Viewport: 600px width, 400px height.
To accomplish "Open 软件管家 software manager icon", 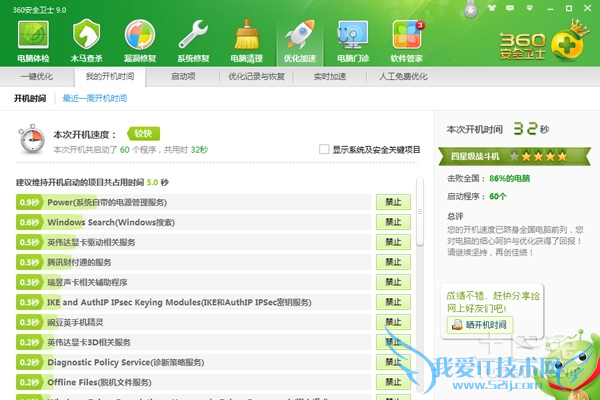I will [407, 41].
